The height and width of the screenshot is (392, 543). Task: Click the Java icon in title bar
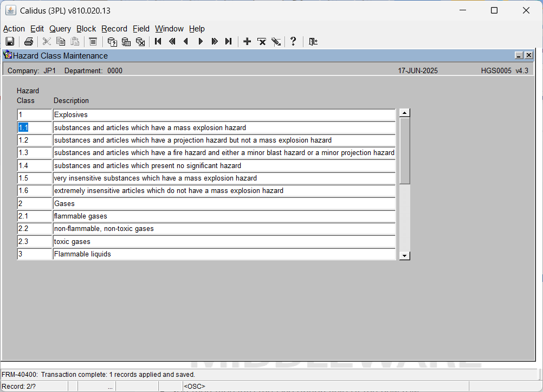(11, 10)
